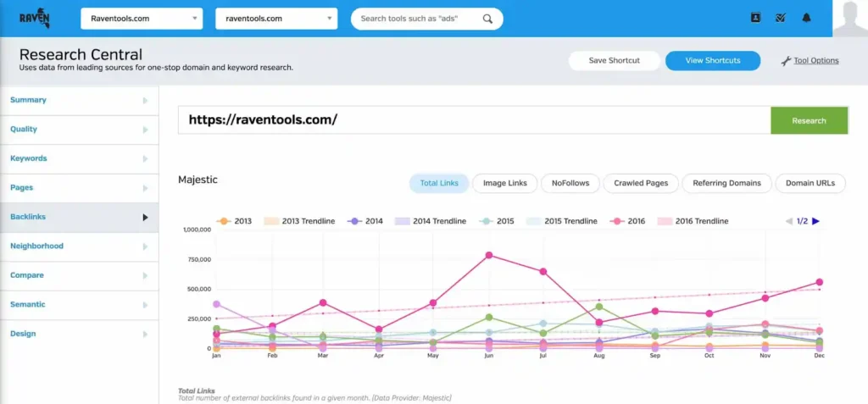Click the Save Shortcut button
This screenshot has width=868, height=404.
click(615, 61)
